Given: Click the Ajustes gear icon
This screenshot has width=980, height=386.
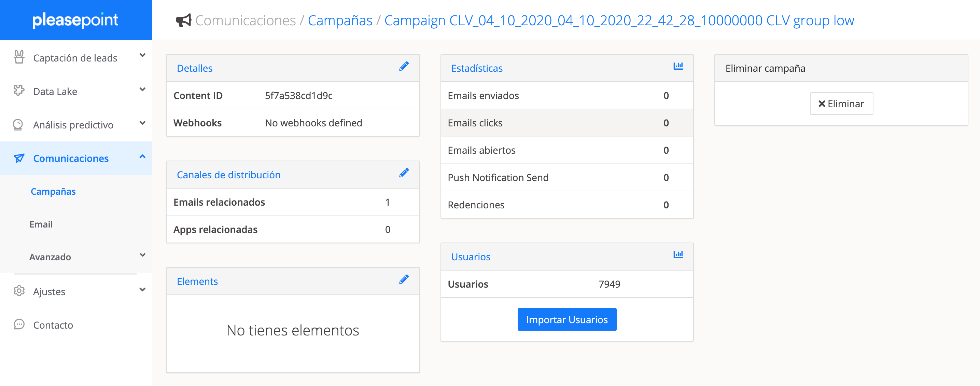Looking at the screenshot, I should point(19,291).
